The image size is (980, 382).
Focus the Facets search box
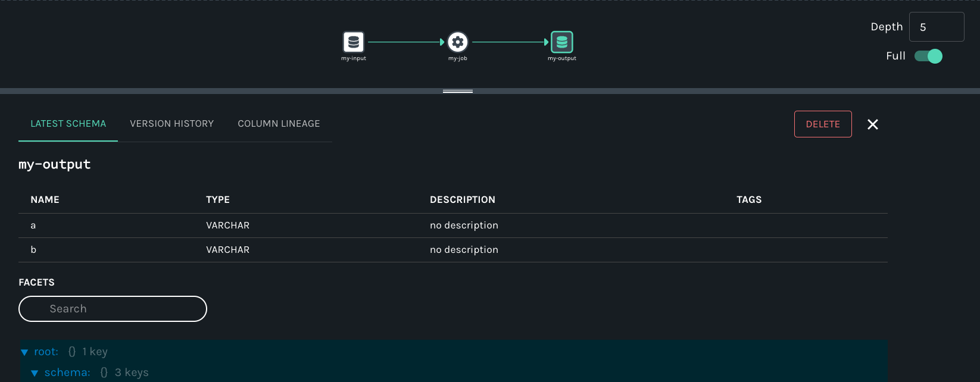tap(113, 309)
